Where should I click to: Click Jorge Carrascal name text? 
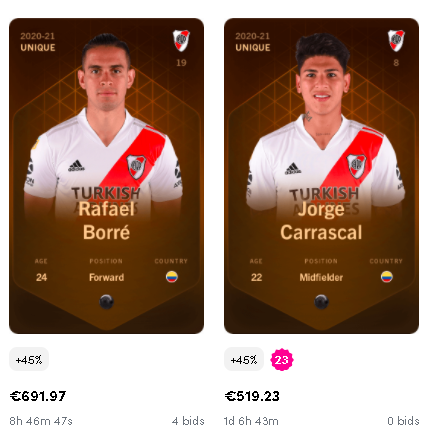[x=321, y=221]
